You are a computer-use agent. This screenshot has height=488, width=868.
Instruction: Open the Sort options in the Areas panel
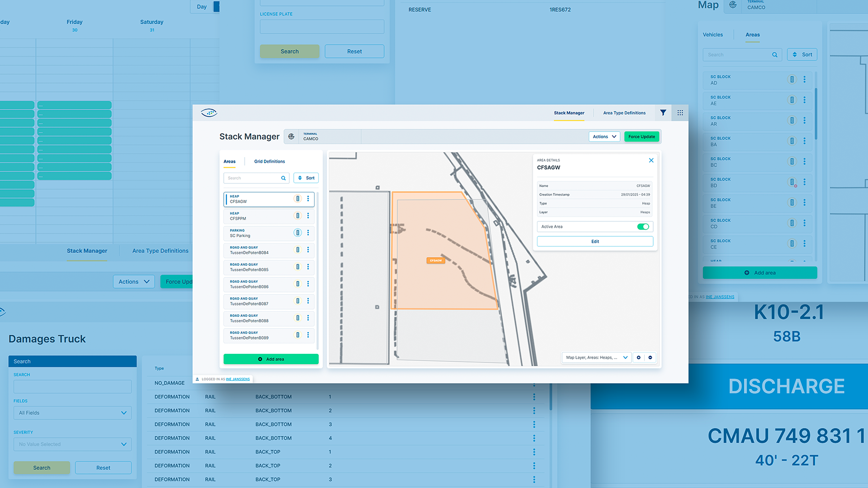click(x=306, y=178)
